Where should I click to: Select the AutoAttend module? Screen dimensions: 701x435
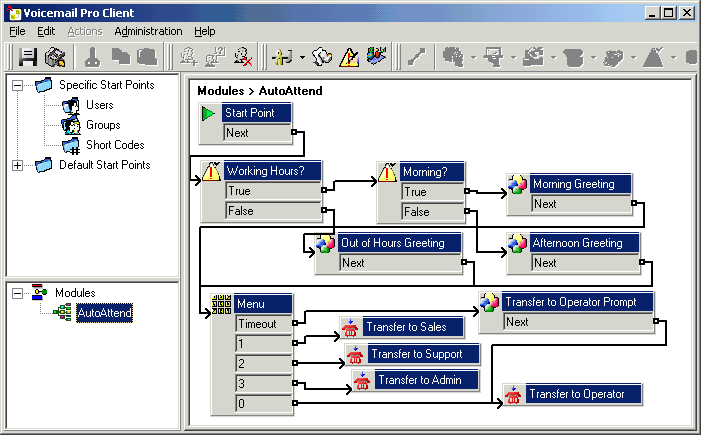pos(105,313)
